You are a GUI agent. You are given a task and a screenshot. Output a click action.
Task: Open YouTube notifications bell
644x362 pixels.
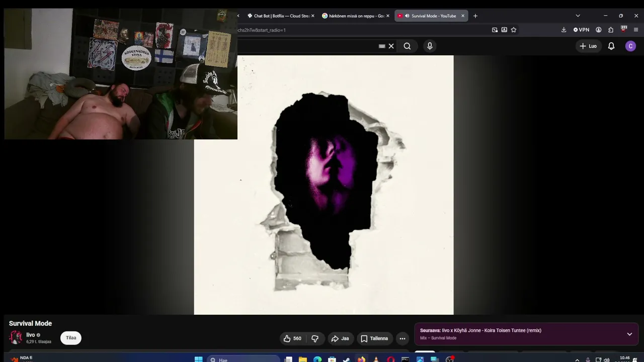click(611, 46)
